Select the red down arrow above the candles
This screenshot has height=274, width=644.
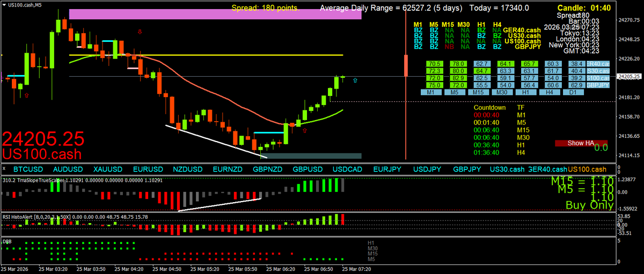[140, 32]
